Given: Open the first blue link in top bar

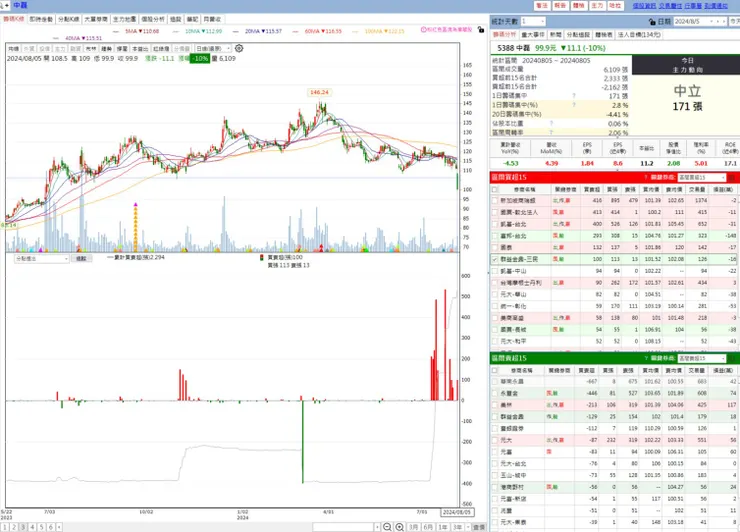Looking at the screenshot, I should (x=644, y=6).
